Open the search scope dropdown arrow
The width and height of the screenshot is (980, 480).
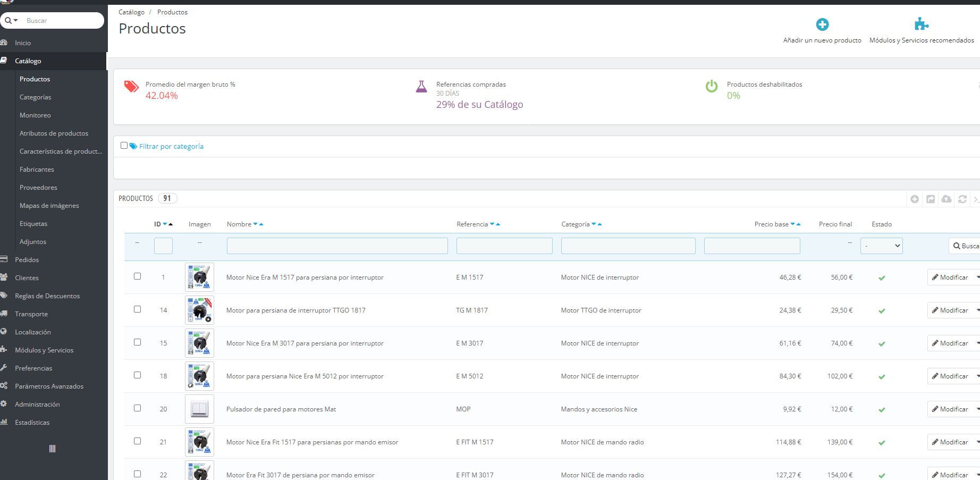pos(16,21)
